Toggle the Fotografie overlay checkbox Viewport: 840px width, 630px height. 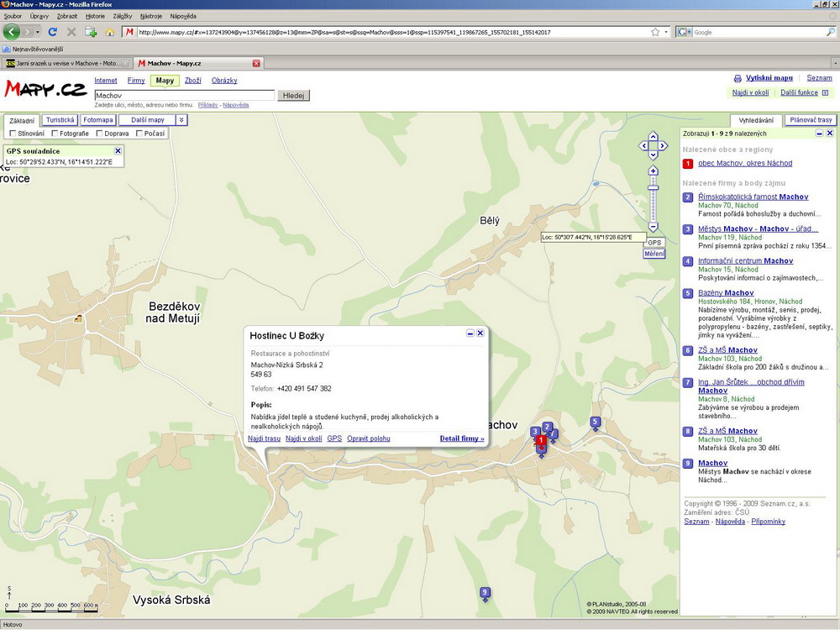pos(55,134)
